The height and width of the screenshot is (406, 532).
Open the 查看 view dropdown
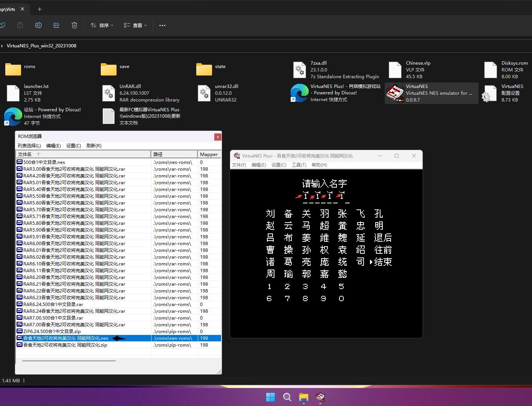[135, 25]
